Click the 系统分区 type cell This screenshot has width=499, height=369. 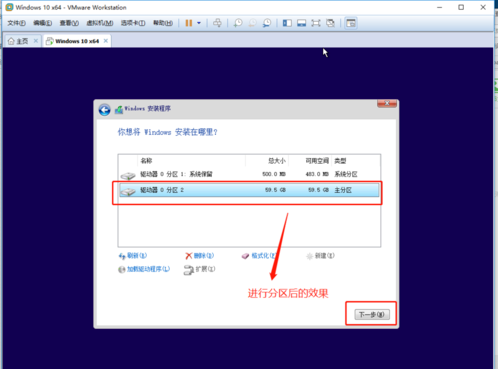[x=346, y=174]
